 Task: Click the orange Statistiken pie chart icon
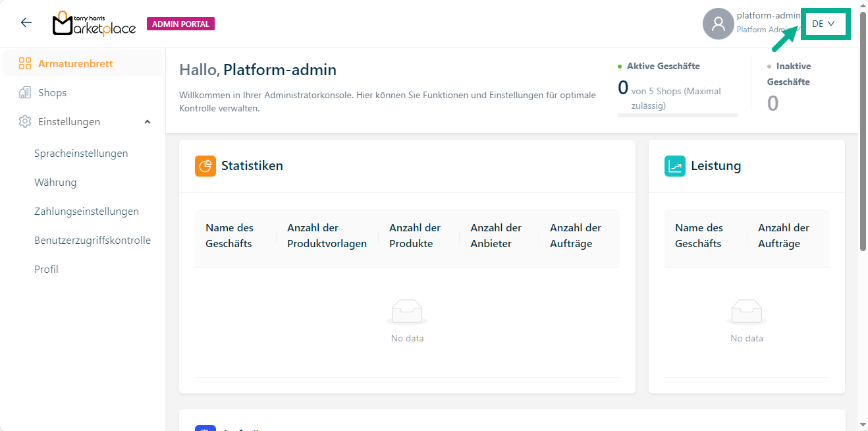click(x=205, y=166)
